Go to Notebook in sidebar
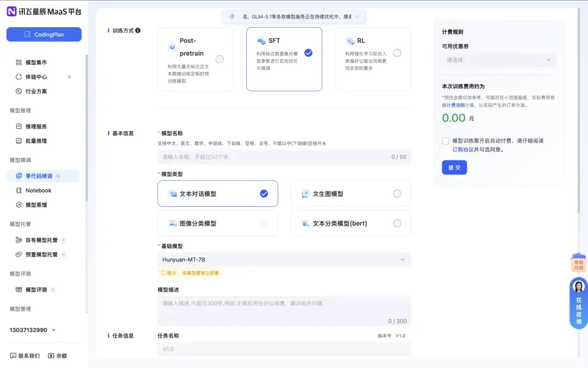 coord(38,191)
